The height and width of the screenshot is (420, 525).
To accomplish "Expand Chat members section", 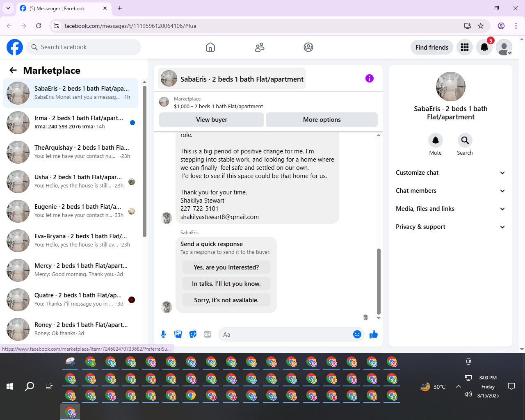I will tap(450, 191).
